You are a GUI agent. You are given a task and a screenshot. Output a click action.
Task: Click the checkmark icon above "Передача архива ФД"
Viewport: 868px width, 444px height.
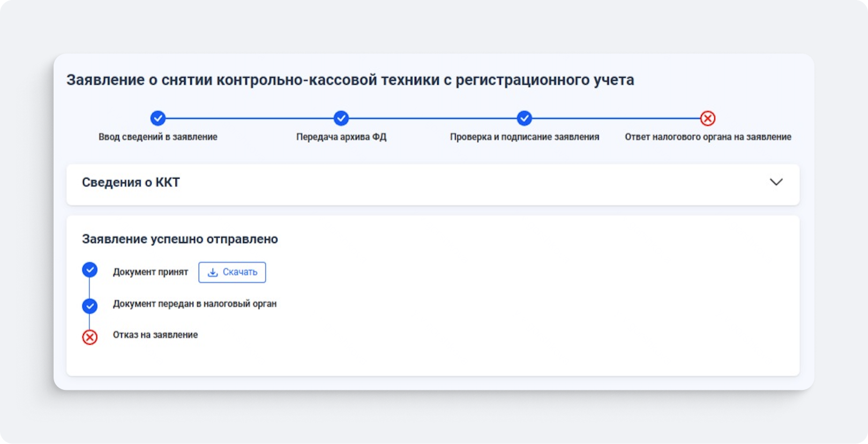[x=341, y=118]
